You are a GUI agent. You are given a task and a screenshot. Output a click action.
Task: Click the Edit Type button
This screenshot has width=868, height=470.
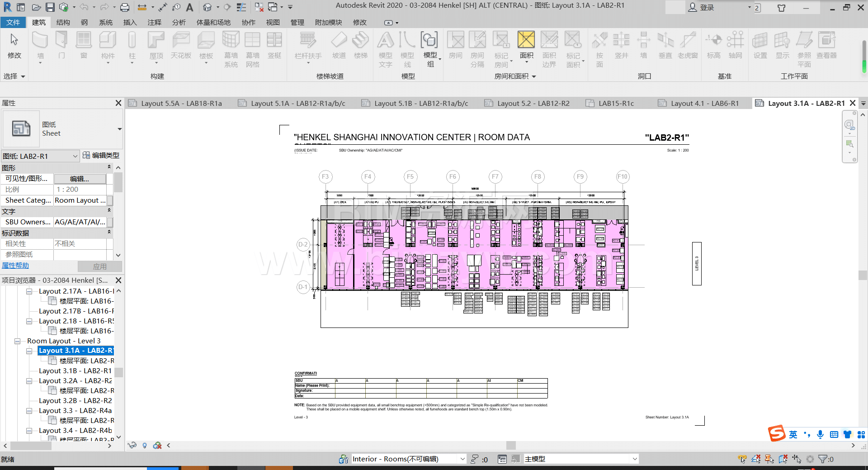(101, 155)
